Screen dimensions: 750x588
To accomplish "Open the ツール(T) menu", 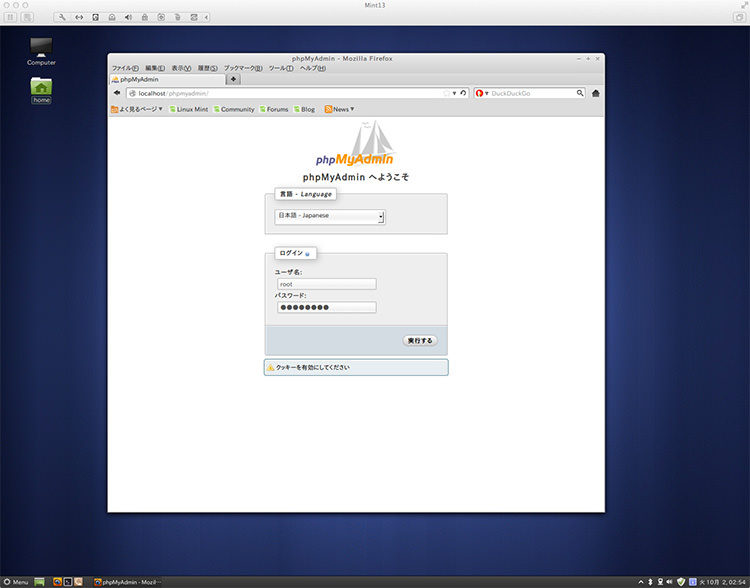I will tap(281, 68).
